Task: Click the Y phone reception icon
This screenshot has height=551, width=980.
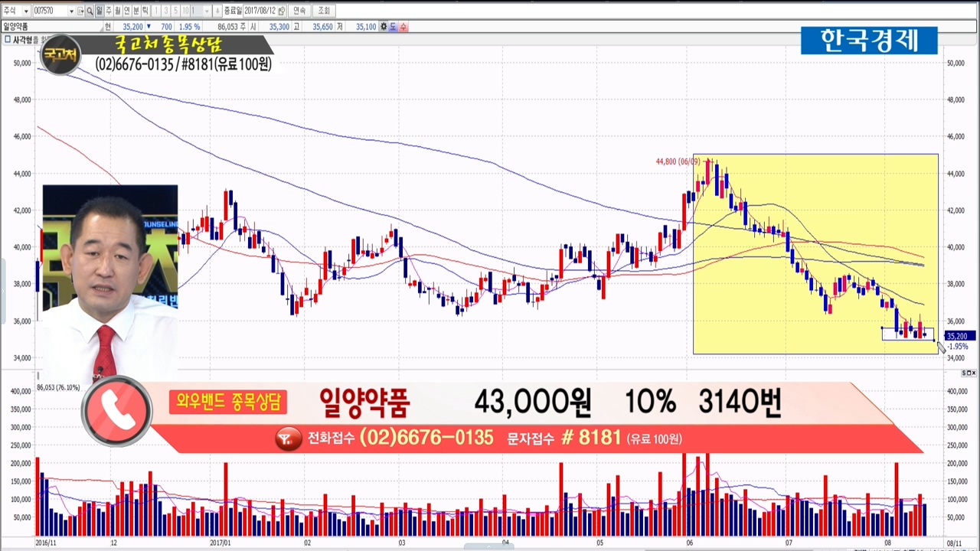Action: pos(288,439)
